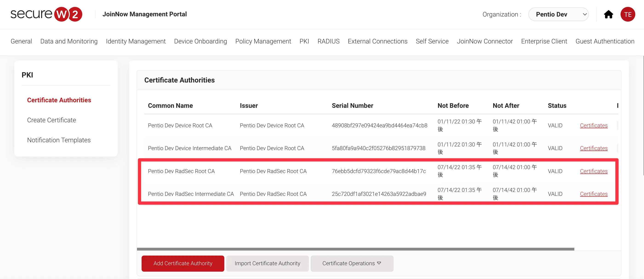This screenshot has width=644, height=279.
Task: Open the TE user avatar menu
Action: pyautogui.click(x=627, y=14)
